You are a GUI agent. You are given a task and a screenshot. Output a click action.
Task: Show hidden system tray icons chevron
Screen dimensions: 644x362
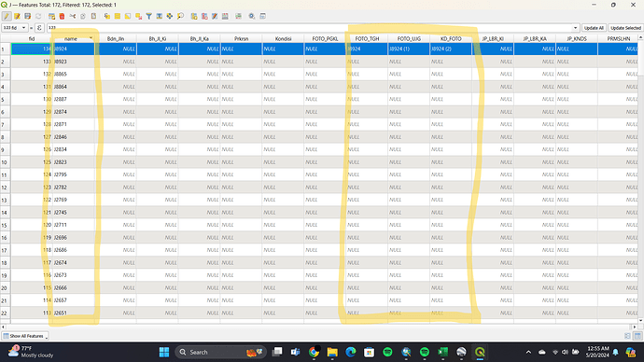coord(528,352)
